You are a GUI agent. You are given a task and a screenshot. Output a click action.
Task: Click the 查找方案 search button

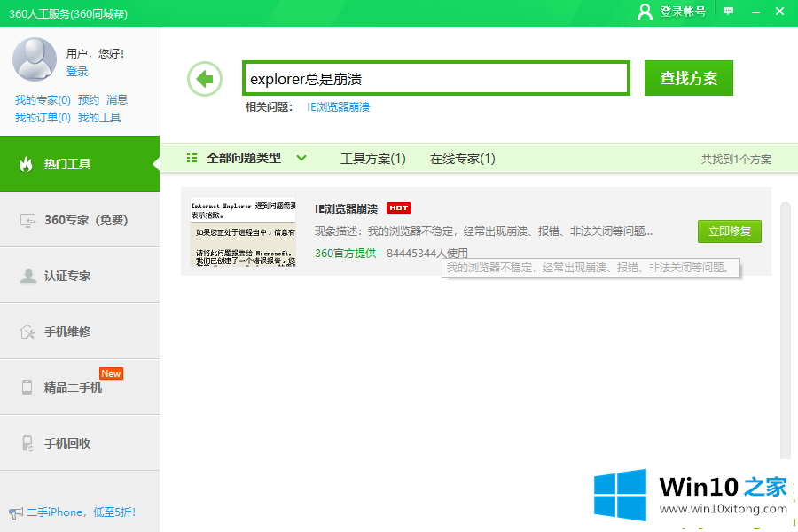tap(689, 78)
